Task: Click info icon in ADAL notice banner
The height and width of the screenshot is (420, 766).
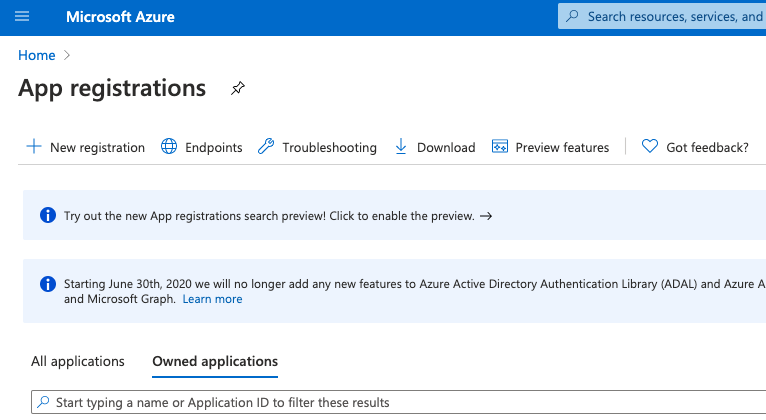Action: tap(48, 284)
